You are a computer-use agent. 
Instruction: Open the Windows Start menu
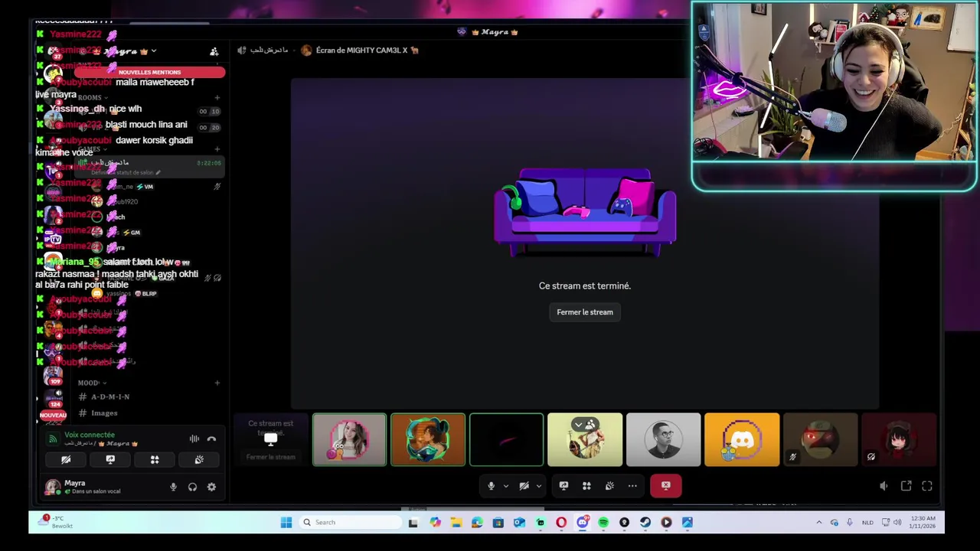click(x=286, y=523)
